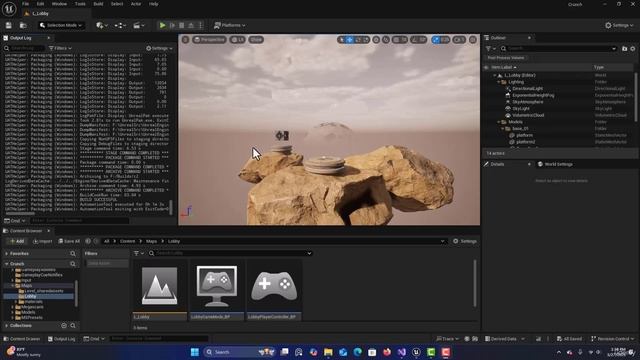Viewport: 640px width, 360px height.
Task: Activate the Translate (move) gizmo tool
Action: pyautogui.click(x=350, y=40)
